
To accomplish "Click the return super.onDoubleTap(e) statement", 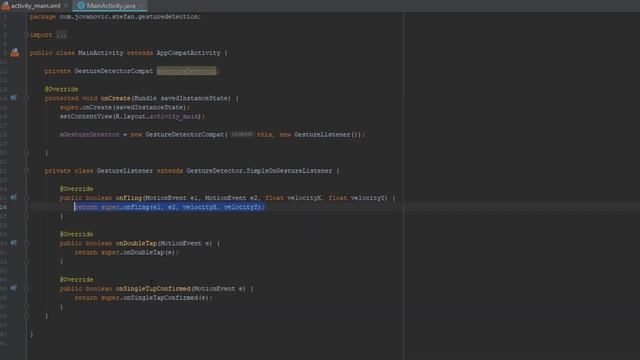I will coord(127,252).
